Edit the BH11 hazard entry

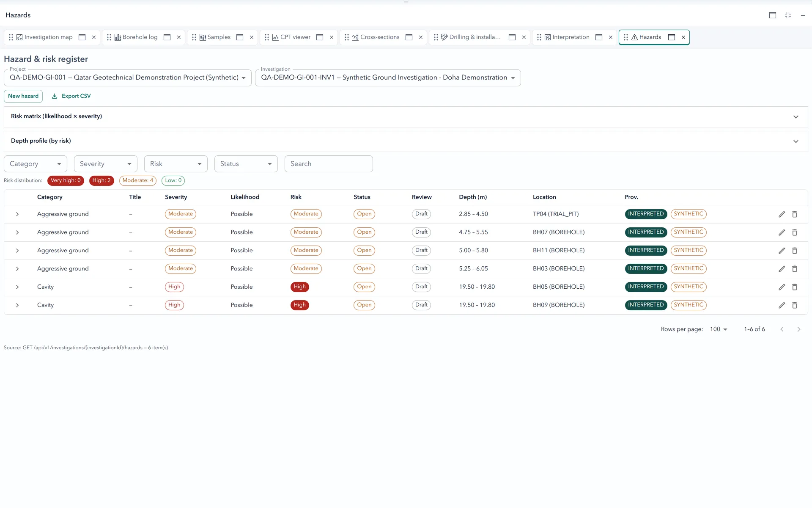[x=782, y=251]
